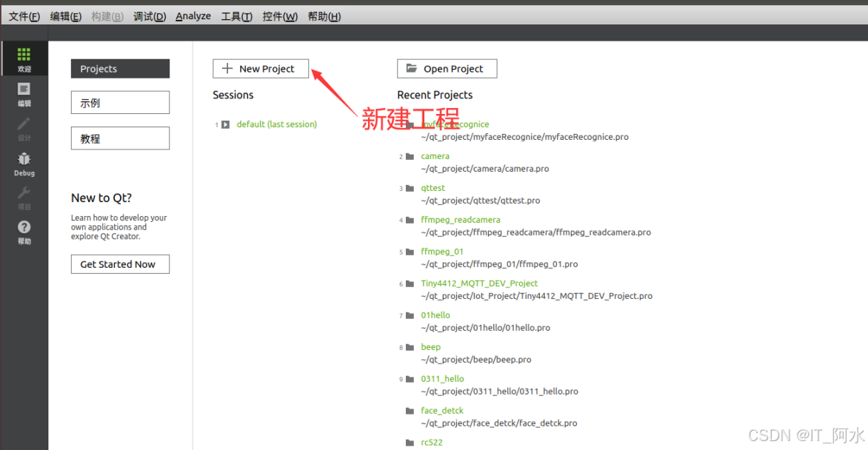Open the myfaceRecognice recent project

click(x=455, y=124)
